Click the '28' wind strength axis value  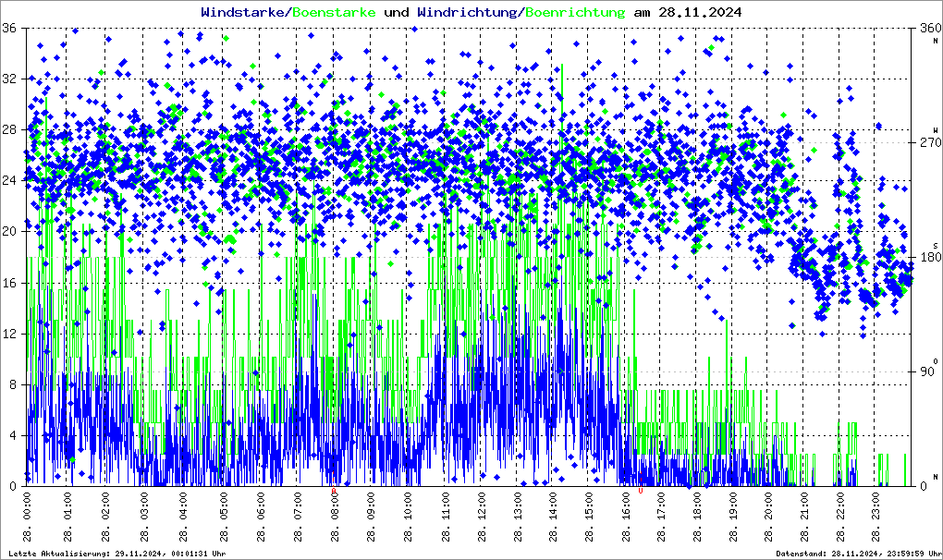9,129
